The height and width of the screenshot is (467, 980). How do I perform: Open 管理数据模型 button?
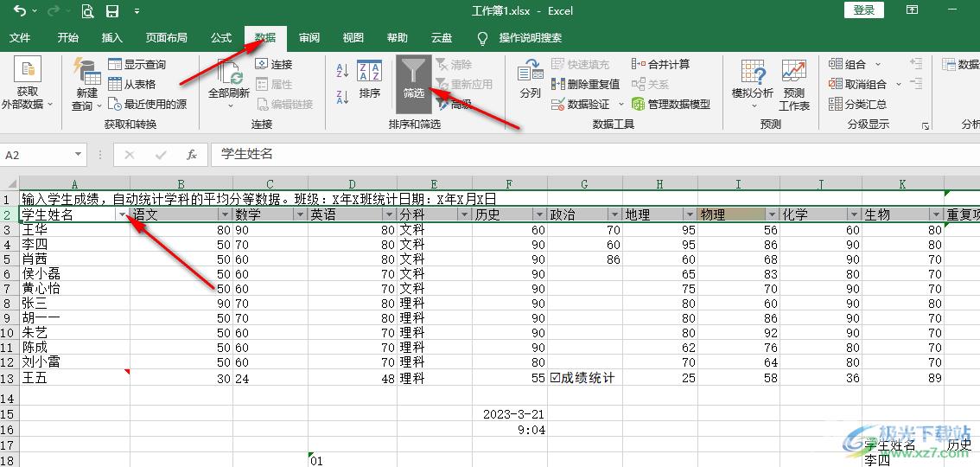pyautogui.click(x=671, y=105)
